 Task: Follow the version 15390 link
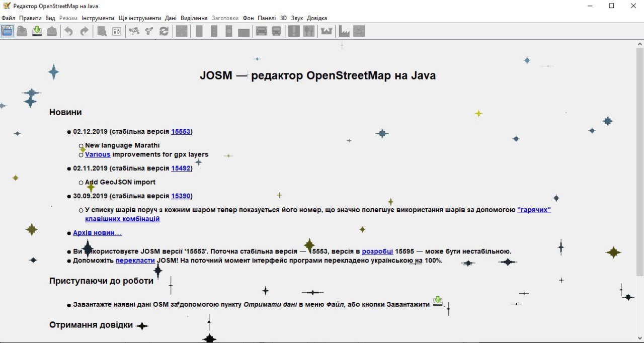click(x=181, y=196)
